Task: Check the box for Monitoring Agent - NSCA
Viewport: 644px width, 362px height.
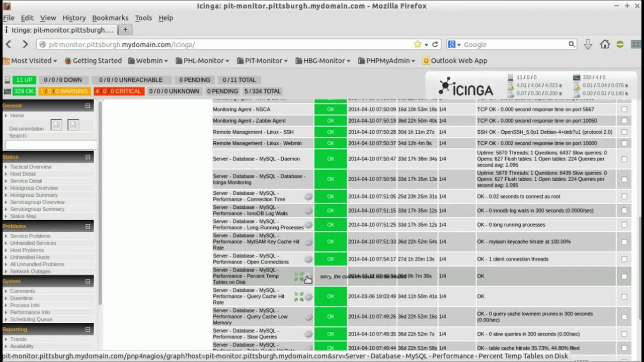Action: [624, 109]
